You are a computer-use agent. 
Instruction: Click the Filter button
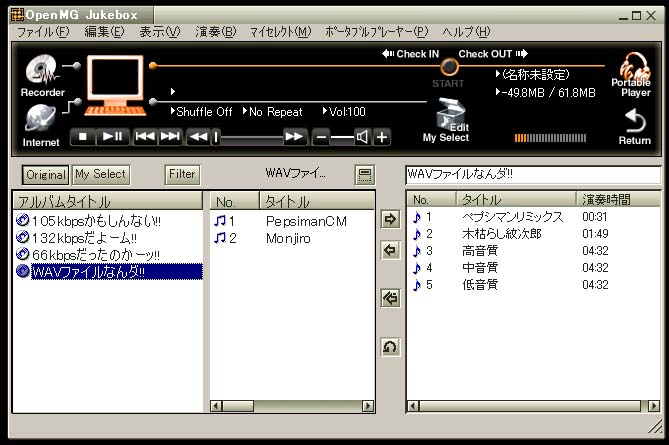pos(182,174)
